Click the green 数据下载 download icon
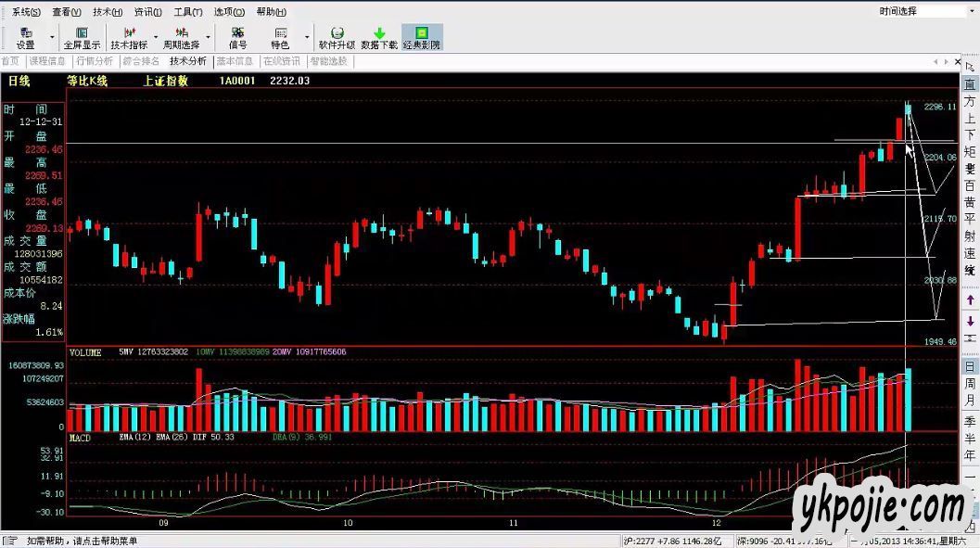Viewport: 980px width, 548px height. pos(379,38)
